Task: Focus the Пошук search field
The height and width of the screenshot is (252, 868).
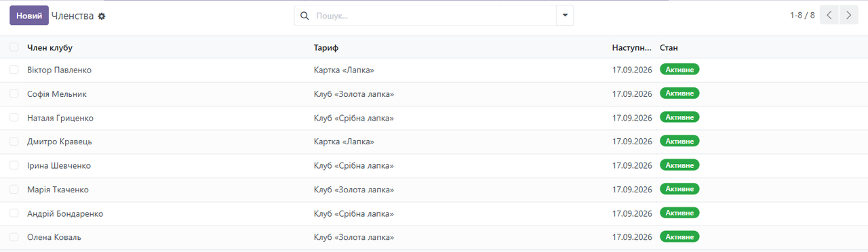Action: point(433,16)
